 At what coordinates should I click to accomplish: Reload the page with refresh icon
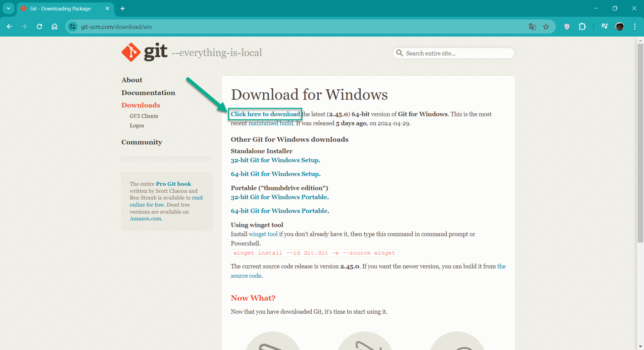point(39,27)
